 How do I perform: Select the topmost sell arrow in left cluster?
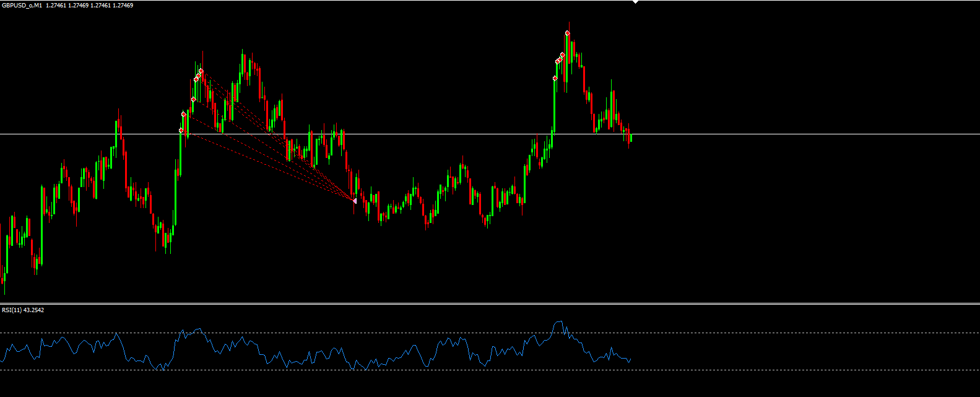(x=201, y=71)
